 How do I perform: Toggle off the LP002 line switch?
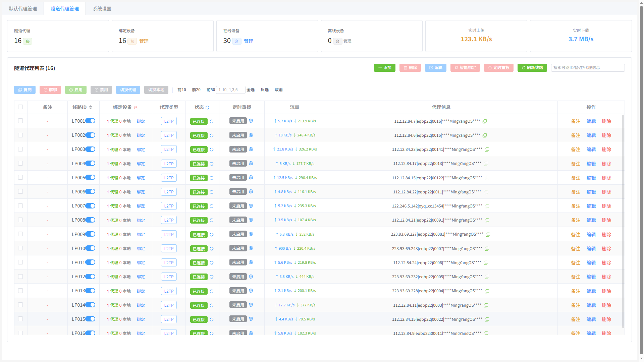pyautogui.click(x=90, y=135)
